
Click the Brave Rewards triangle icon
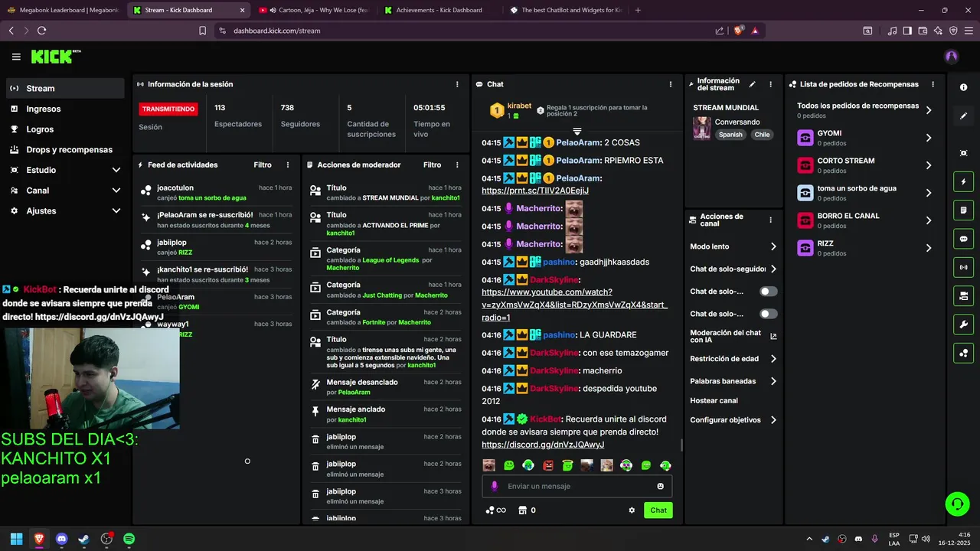pyautogui.click(x=755, y=31)
